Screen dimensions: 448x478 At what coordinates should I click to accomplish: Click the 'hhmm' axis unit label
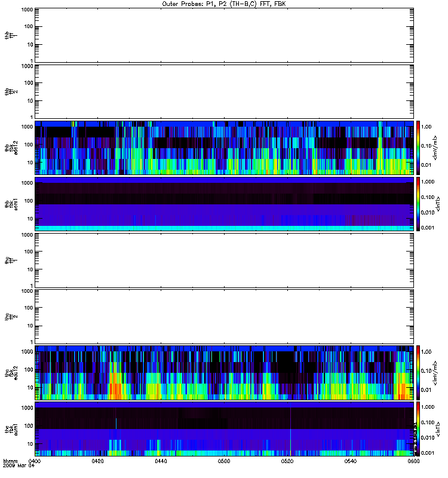10,461
